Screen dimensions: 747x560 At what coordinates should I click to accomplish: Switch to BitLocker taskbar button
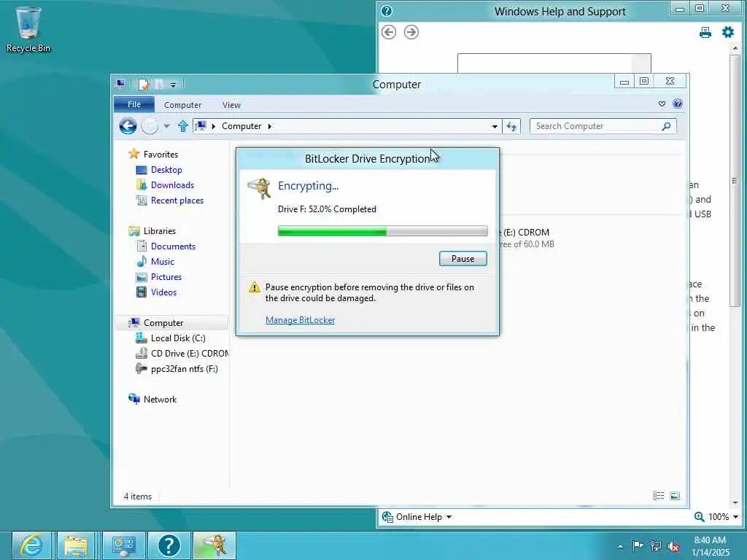214,545
